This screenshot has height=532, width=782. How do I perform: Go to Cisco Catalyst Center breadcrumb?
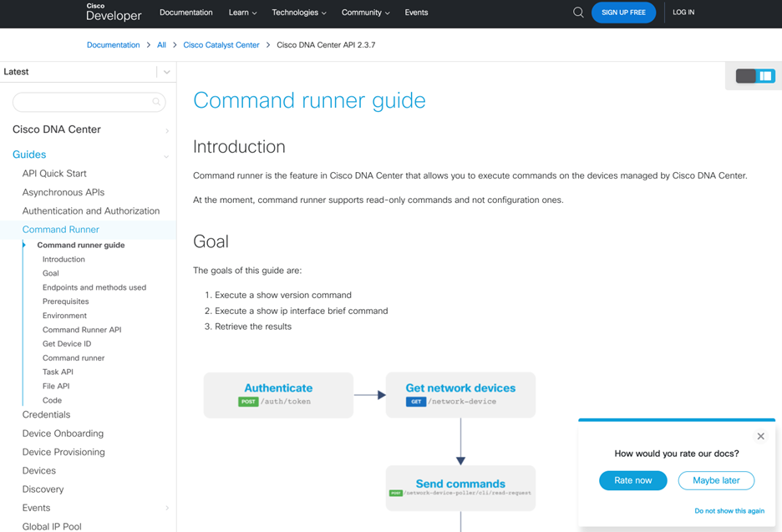(221, 45)
